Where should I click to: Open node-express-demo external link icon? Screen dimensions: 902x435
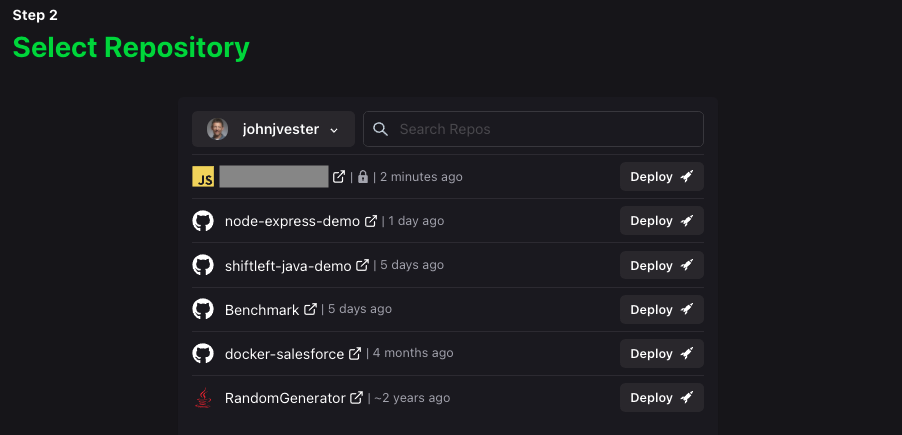click(371, 221)
